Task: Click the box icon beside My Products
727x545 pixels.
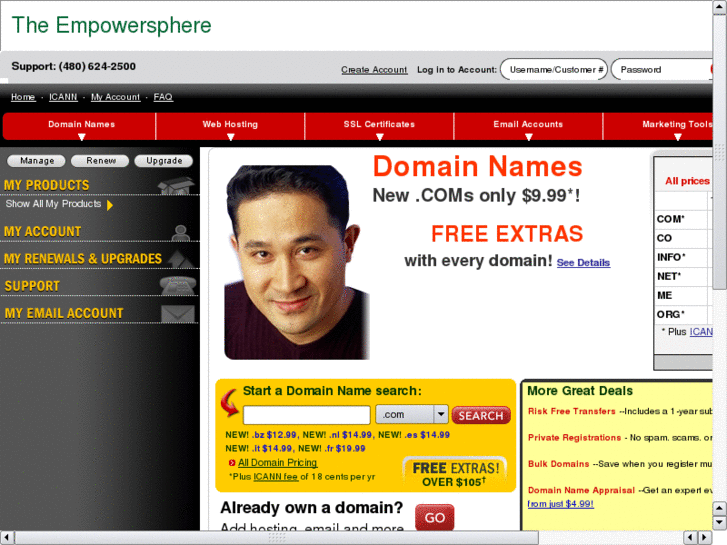Action: click(176, 186)
